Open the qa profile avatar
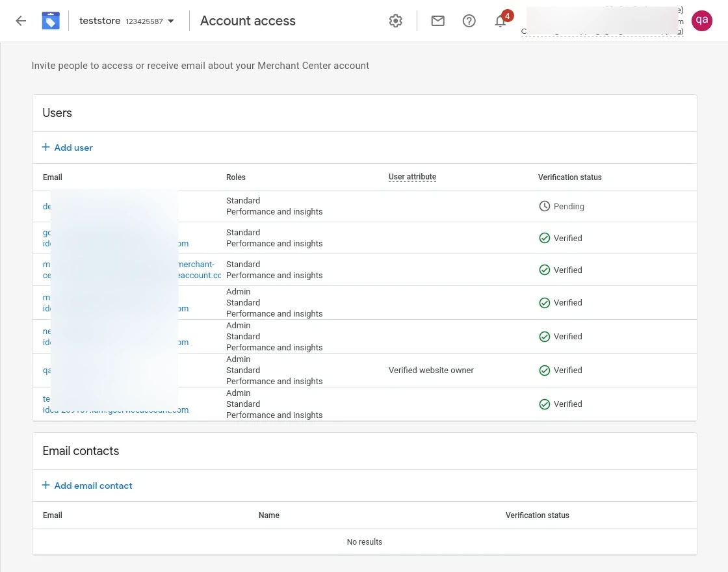This screenshot has height=572, width=728. pos(701,21)
